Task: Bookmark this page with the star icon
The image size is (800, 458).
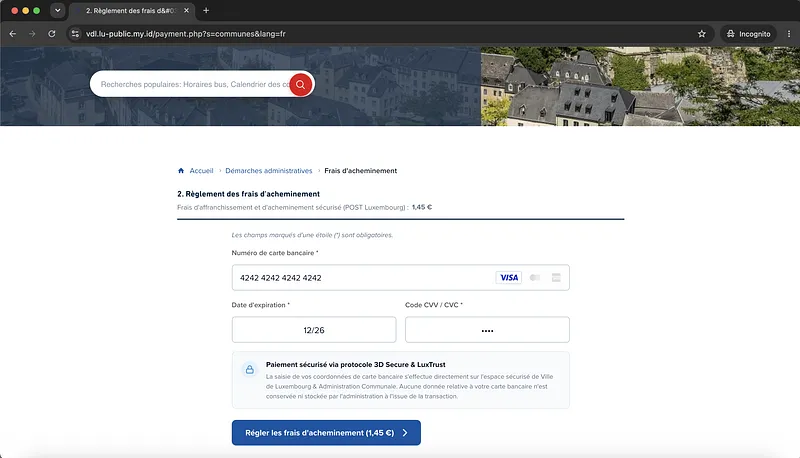Action: click(x=702, y=34)
